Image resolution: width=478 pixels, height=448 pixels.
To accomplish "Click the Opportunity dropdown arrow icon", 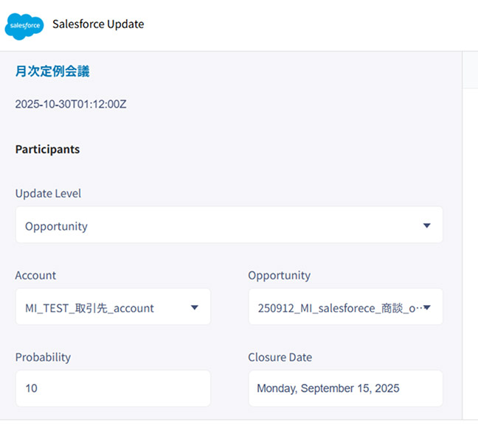I will pyautogui.click(x=428, y=307).
